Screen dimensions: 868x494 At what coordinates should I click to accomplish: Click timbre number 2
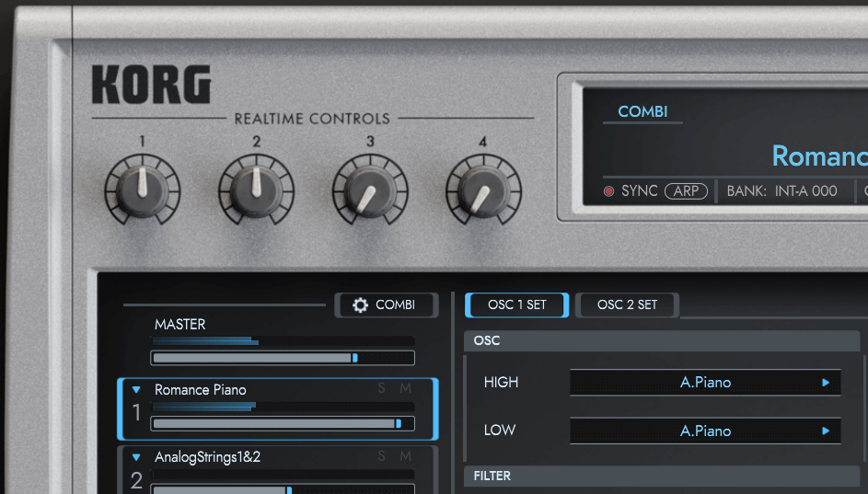coord(137,481)
